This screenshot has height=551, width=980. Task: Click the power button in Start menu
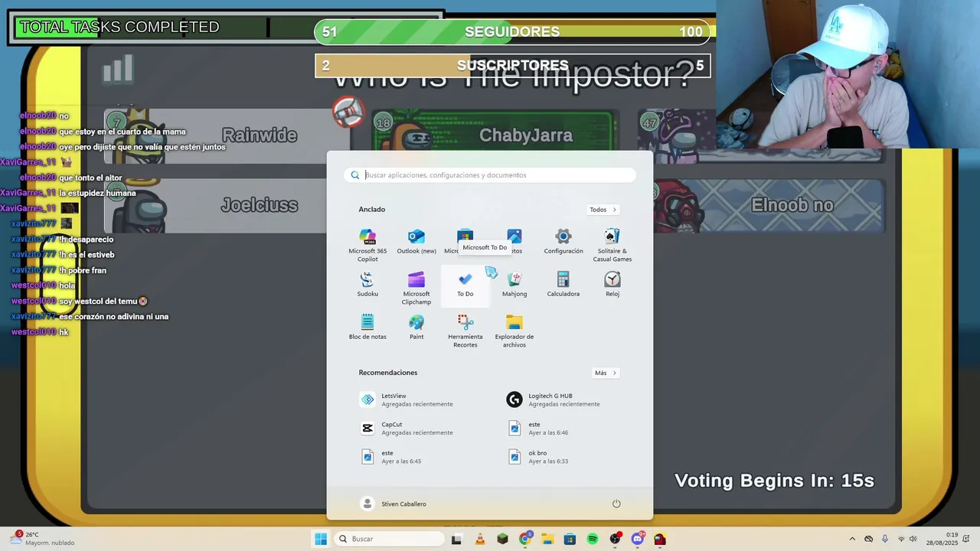tap(616, 504)
